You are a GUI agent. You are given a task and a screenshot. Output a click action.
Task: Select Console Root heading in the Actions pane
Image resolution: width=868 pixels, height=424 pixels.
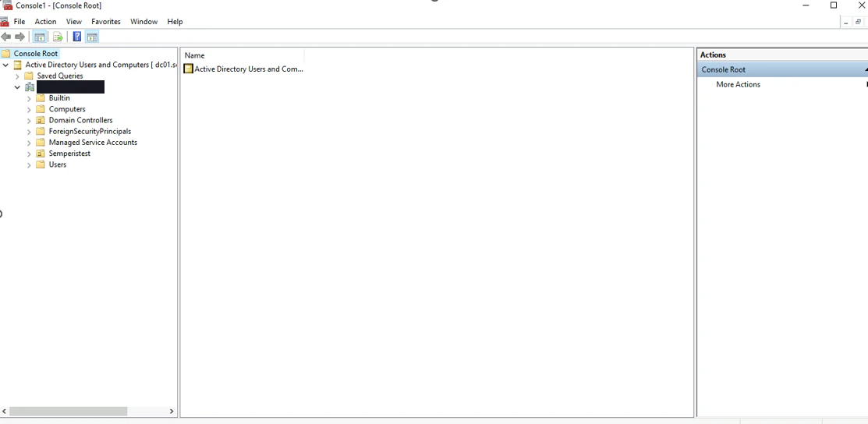tap(723, 69)
